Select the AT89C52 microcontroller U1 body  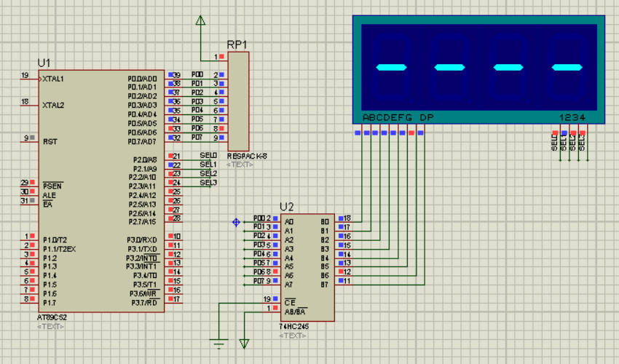[x=101, y=191]
